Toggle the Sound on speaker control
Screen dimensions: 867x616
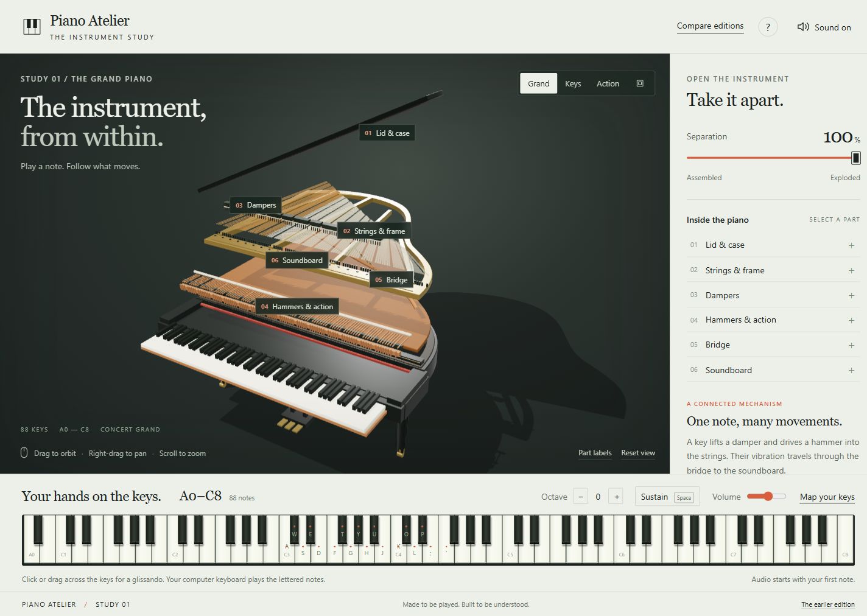[824, 27]
